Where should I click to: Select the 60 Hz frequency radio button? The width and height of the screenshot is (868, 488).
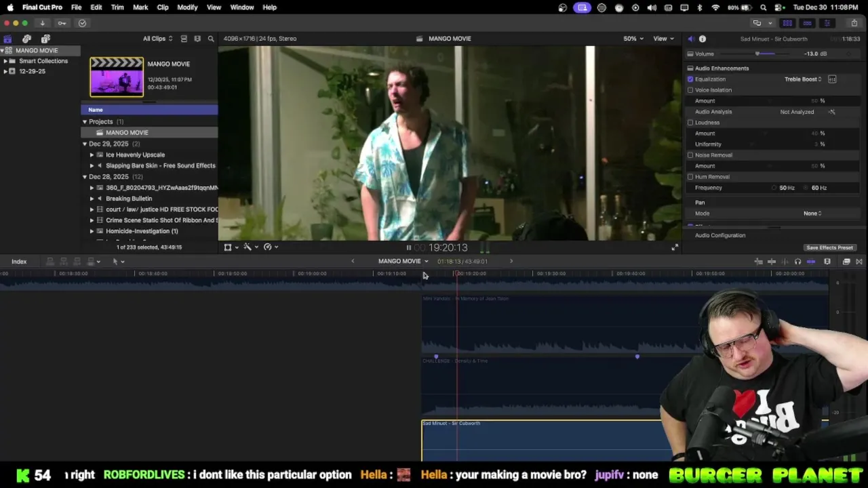pos(806,188)
